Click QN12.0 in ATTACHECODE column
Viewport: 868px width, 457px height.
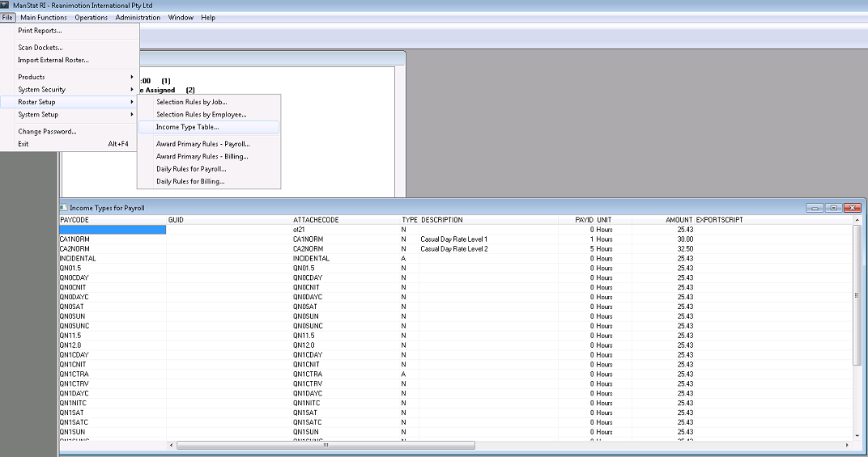pyautogui.click(x=346, y=345)
